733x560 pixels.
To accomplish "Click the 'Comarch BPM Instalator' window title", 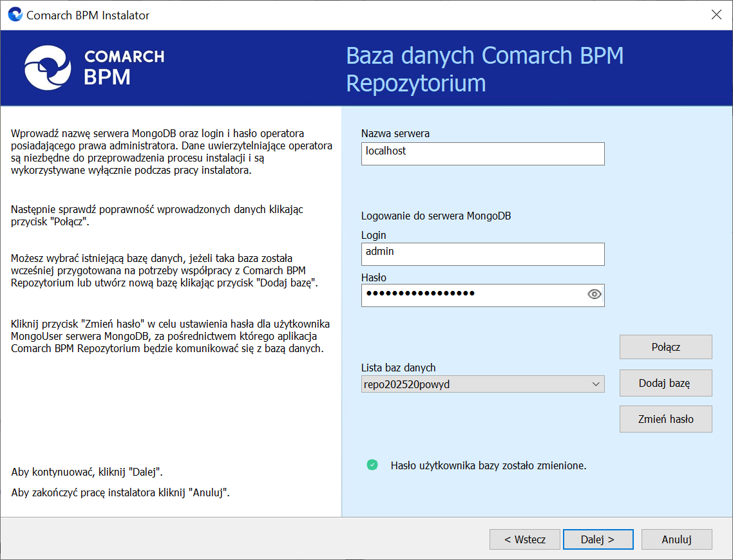I will pos(88,15).
